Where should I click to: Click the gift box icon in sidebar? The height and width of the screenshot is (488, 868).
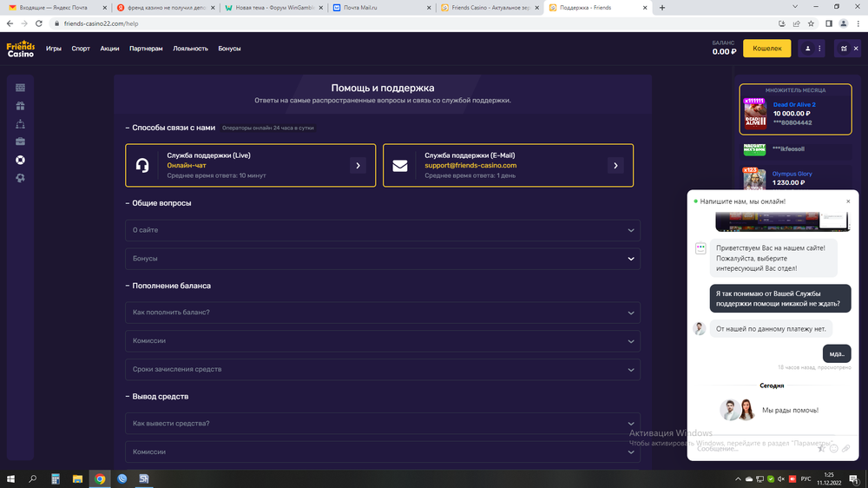point(20,106)
